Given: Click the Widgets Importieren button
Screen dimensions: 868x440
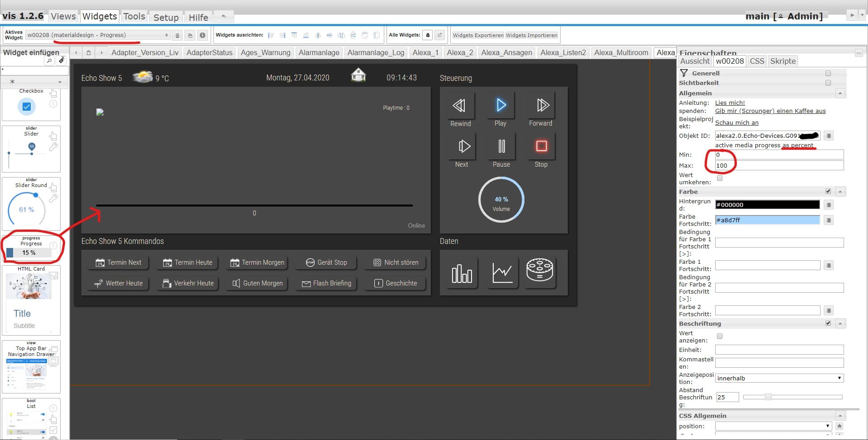Looking at the screenshot, I should tap(531, 35).
